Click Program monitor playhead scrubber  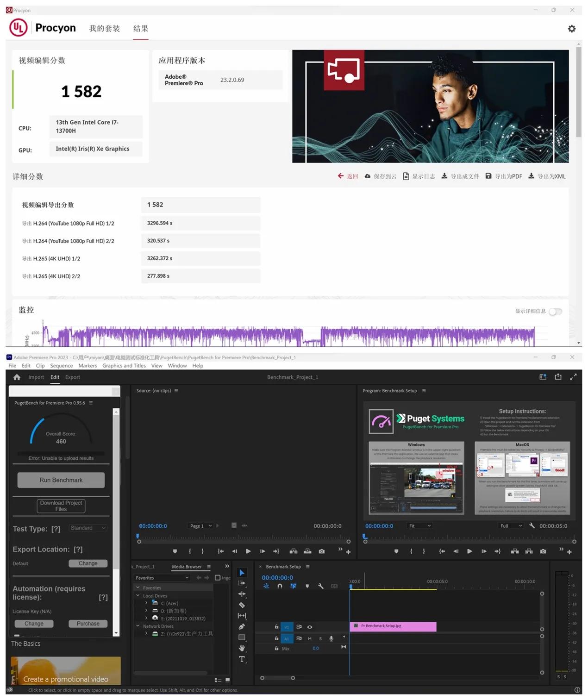coord(365,537)
